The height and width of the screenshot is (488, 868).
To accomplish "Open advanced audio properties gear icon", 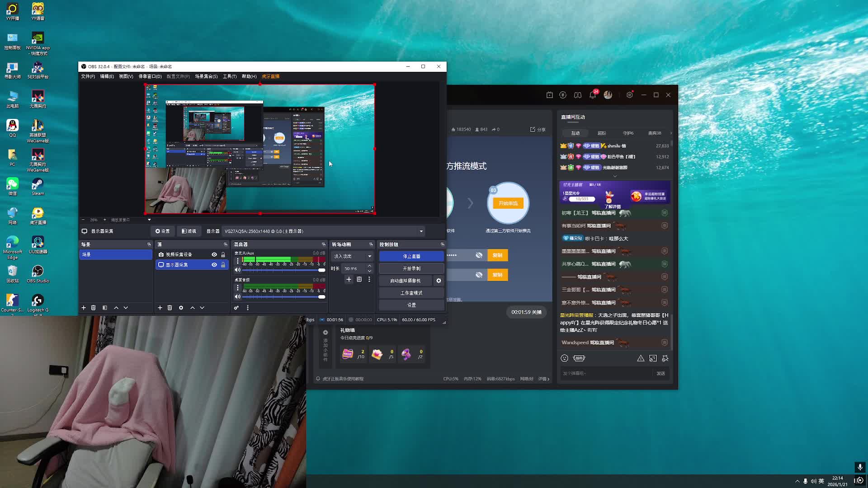I will [236, 308].
